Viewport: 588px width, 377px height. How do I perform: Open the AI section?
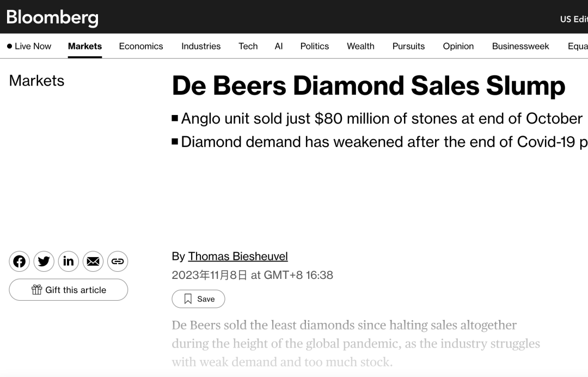point(279,46)
